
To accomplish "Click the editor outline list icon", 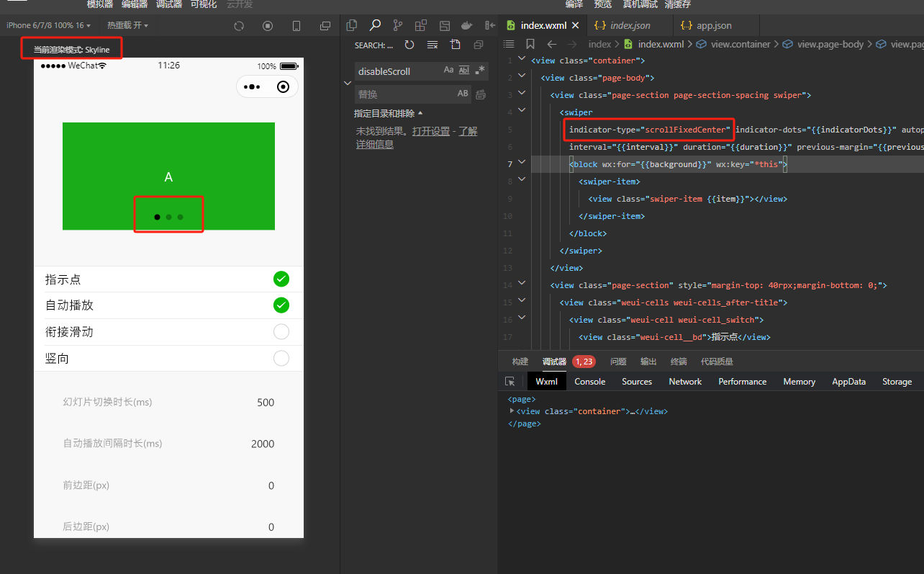I will click(509, 44).
